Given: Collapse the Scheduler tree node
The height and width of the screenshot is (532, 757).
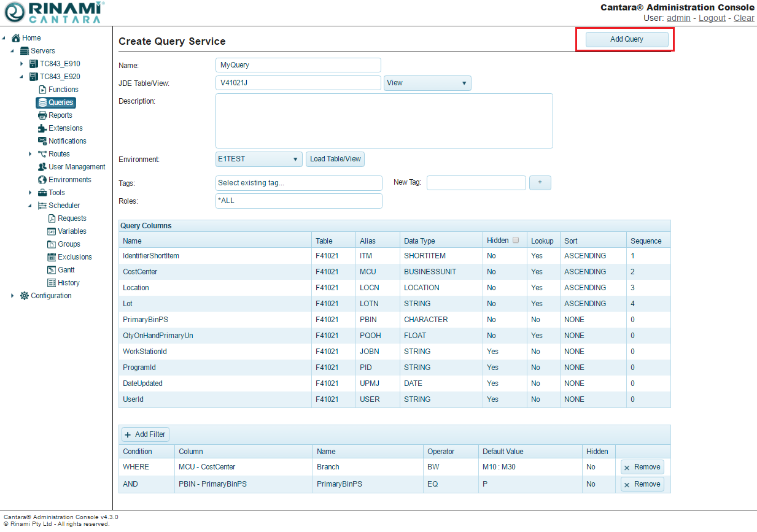Looking at the screenshot, I should point(30,206).
